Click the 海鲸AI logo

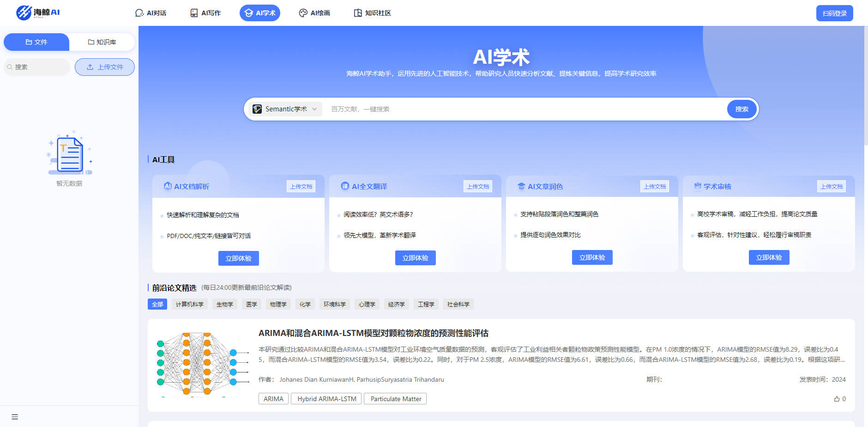pyautogui.click(x=38, y=12)
